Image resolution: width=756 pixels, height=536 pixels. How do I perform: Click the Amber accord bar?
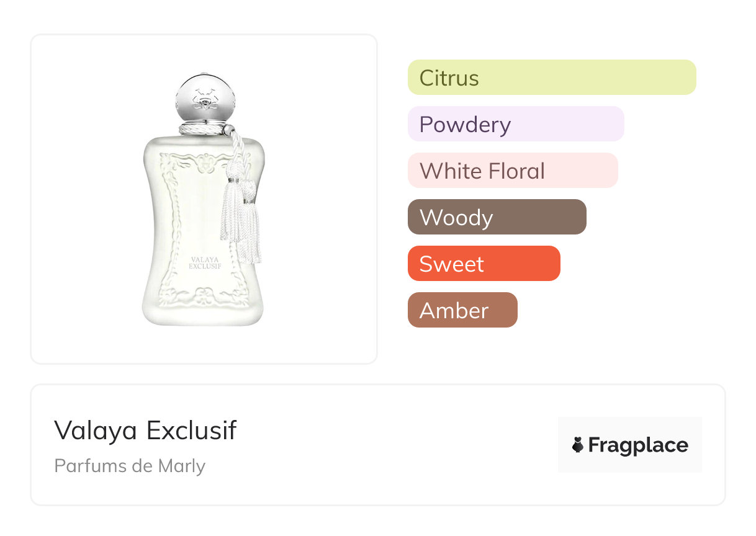(x=462, y=310)
